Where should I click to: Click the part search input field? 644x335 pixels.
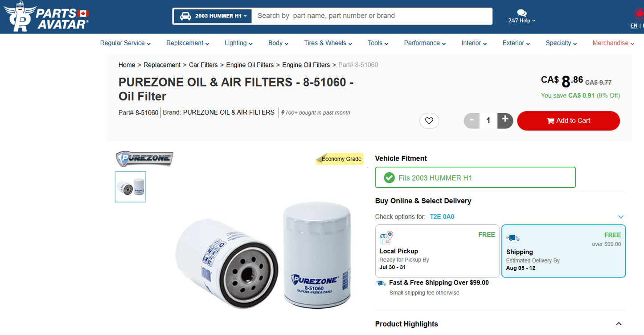(372, 16)
